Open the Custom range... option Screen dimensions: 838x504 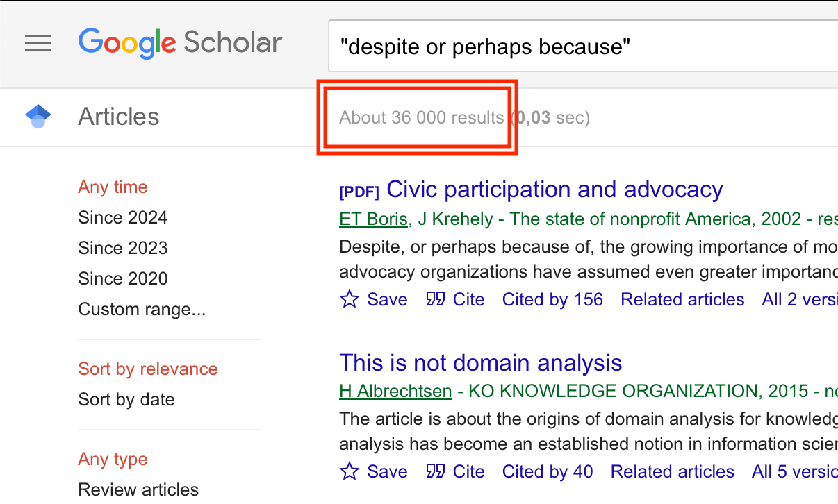tap(142, 309)
